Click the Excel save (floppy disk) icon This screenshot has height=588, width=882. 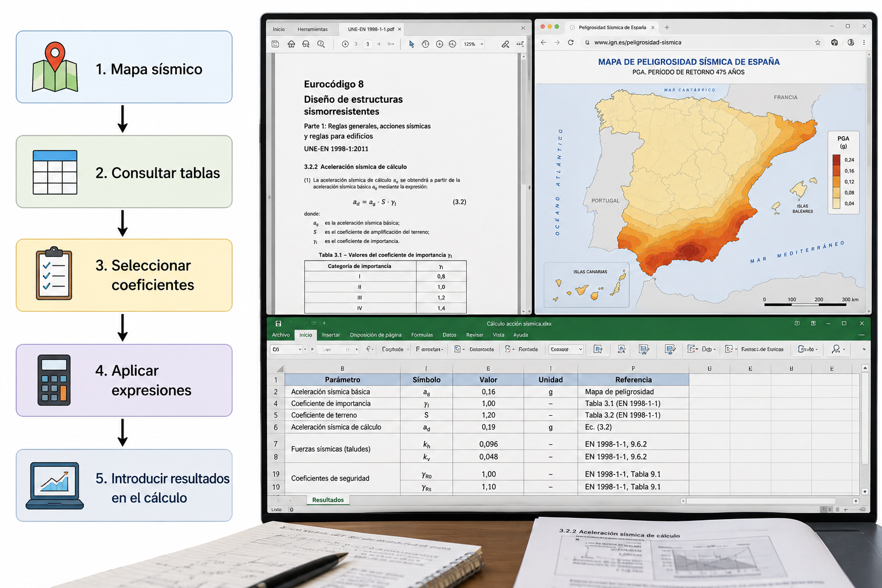pos(278,323)
